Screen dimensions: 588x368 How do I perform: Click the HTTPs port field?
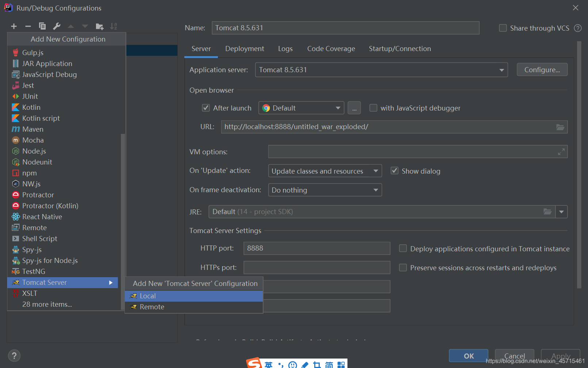pyautogui.click(x=317, y=268)
